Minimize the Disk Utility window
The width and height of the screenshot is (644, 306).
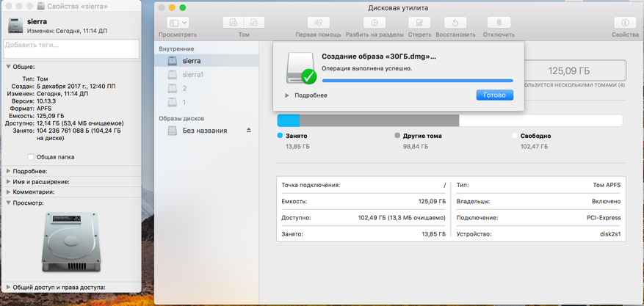click(x=172, y=8)
